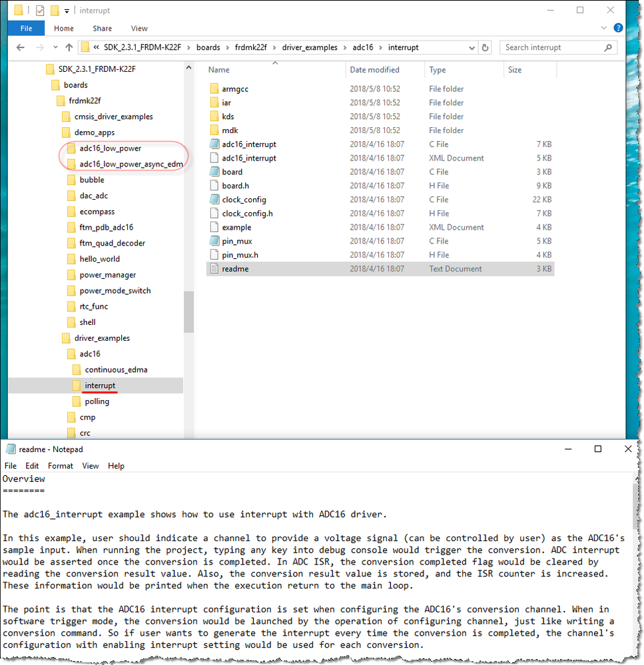644x665 pixels.
Task: Click the Properties icon in Quick Access Toolbar
Action: click(x=41, y=10)
